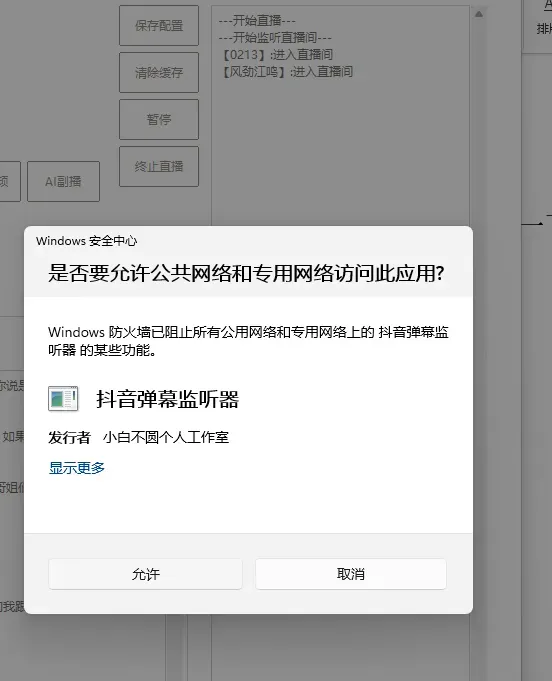Image resolution: width=552 pixels, height=681 pixels.
Task: Select the log line 【0213】:进入直播间
Action: coord(277,55)
